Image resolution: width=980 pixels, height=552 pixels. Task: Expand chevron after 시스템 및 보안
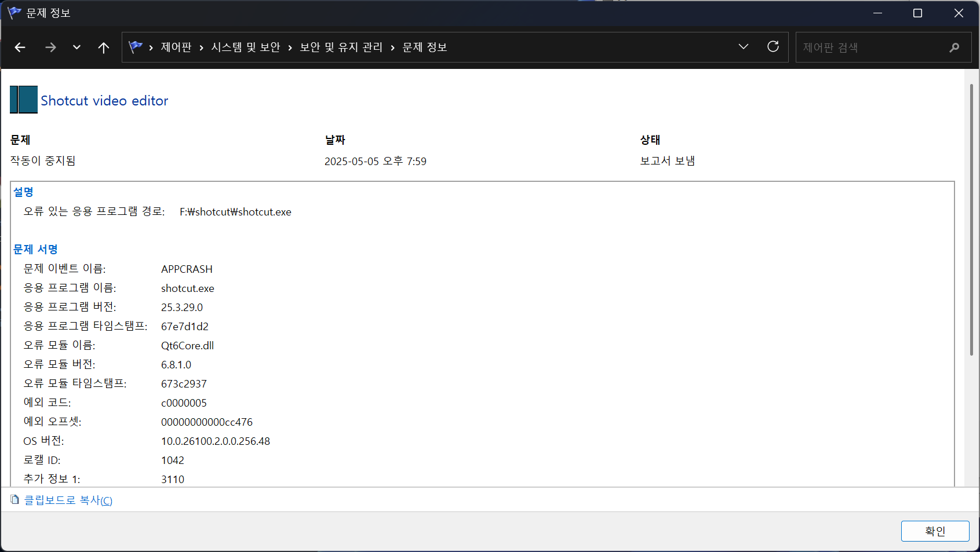tap(290, 47)
